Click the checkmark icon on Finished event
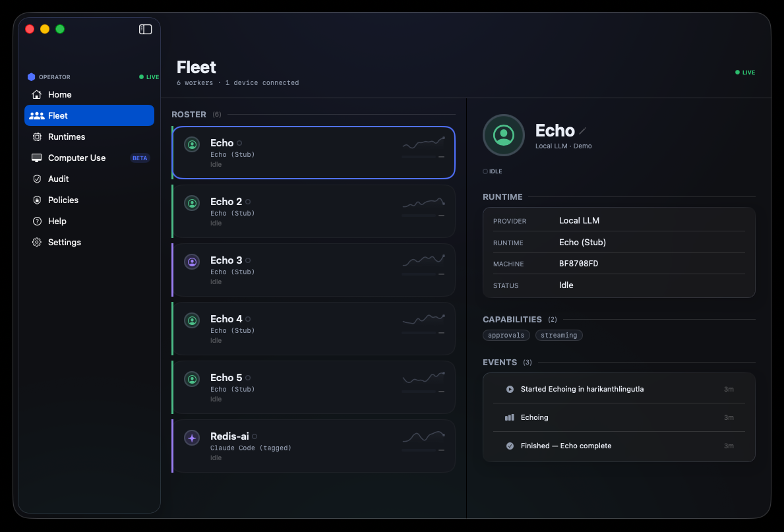784x532 pixels. click(x=510, y=446)
